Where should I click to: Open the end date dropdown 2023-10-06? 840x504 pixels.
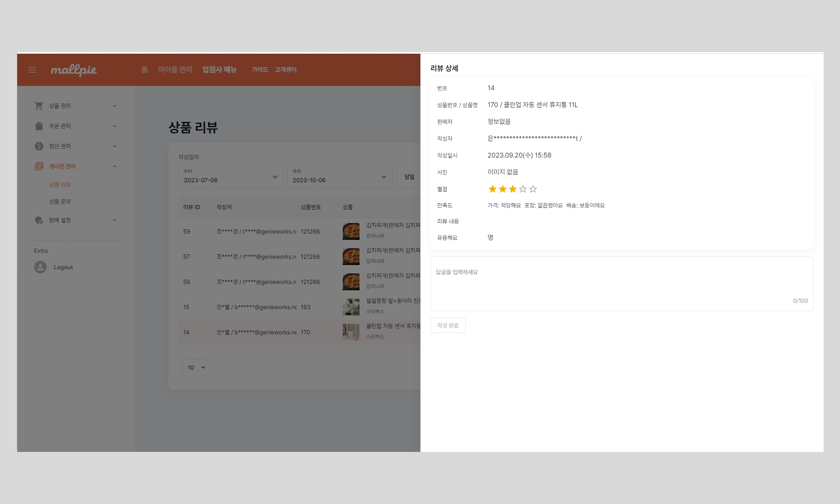340,177
